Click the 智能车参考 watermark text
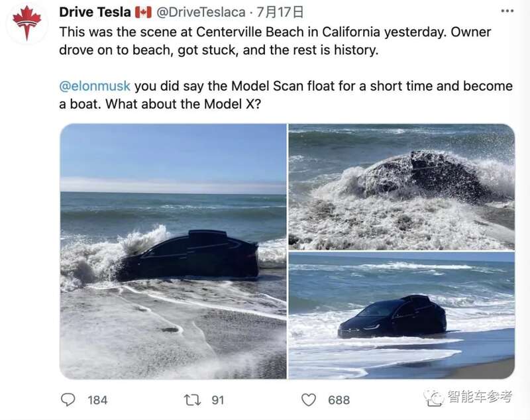Viewport: 530px width, 420px height. point(480,397)
